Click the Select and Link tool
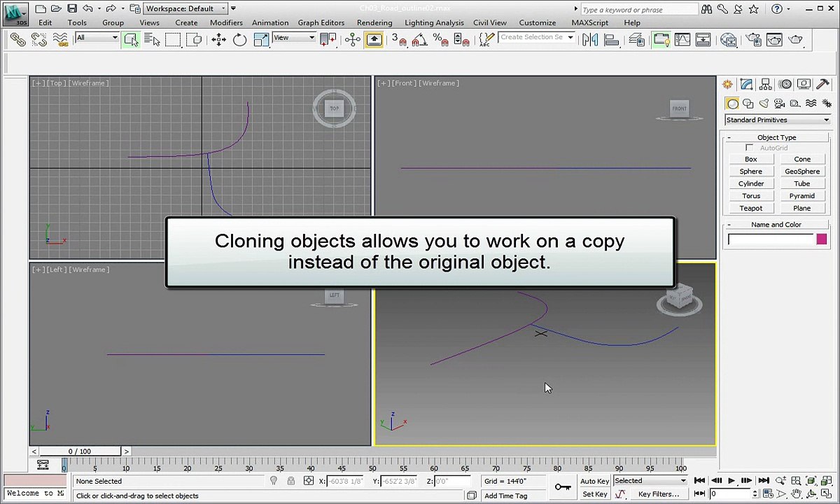The height and width of the screenshot is (504, 840). point(18,40)
